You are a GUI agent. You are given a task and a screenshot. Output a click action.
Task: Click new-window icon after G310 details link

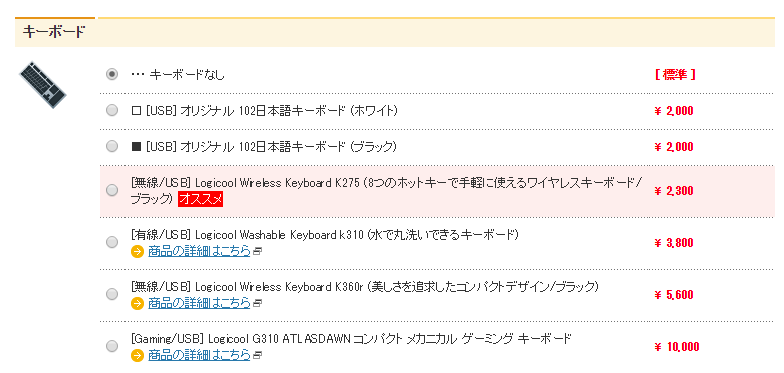258,356
